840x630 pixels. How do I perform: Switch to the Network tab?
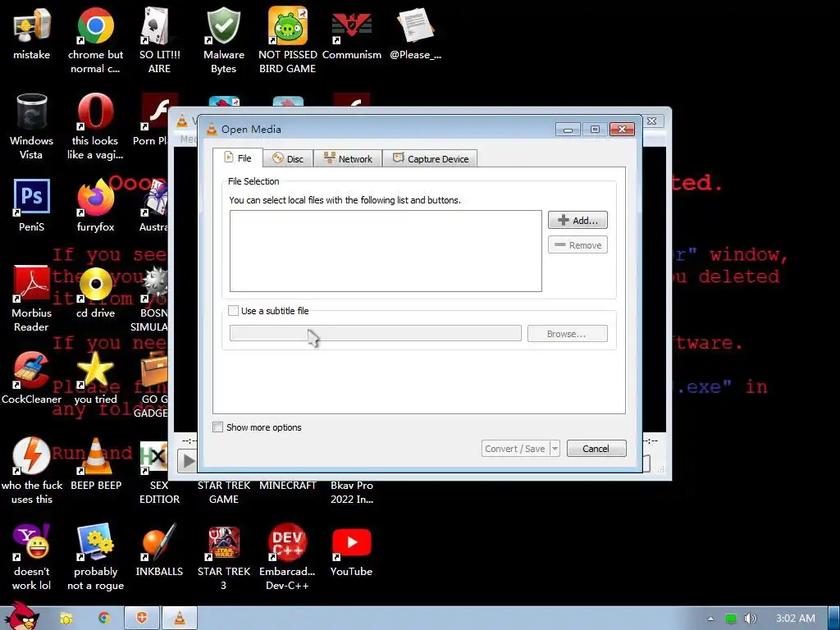coord(348,158)
